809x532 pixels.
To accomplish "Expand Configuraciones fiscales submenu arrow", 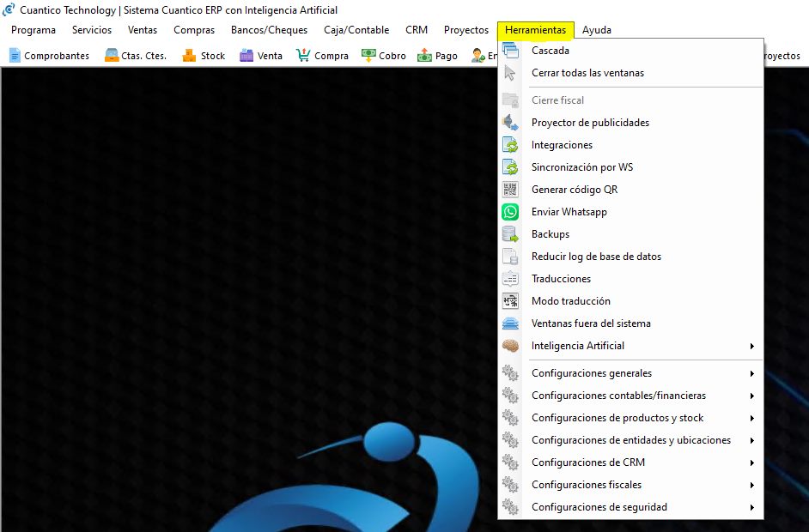I will pos(752,485).
